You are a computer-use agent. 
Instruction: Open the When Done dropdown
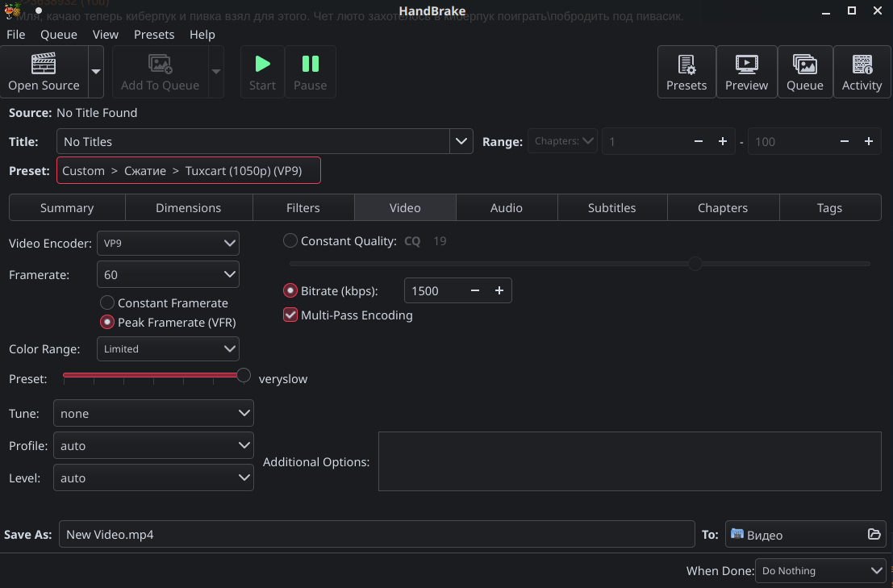click(x=821, y=571)
